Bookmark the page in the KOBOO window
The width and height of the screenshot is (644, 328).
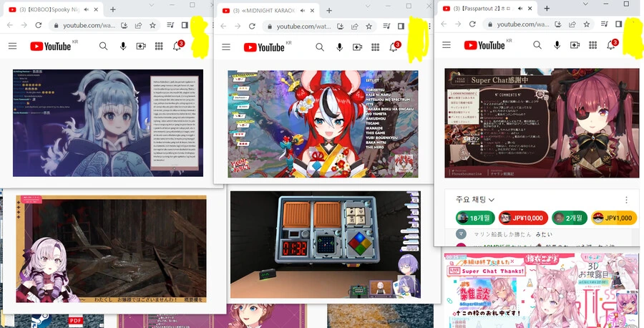pyautogui.click(x=152, y=25)
